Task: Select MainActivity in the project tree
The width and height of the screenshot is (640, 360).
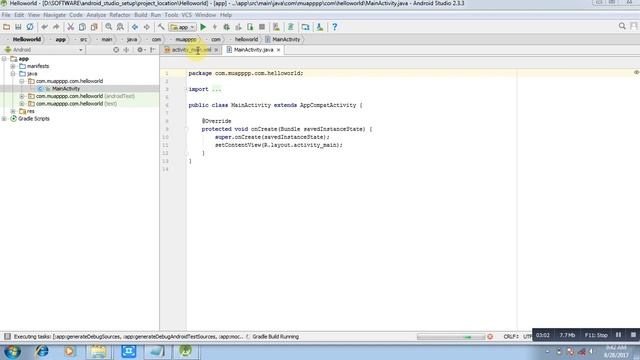Action: [x=66, y=89]
